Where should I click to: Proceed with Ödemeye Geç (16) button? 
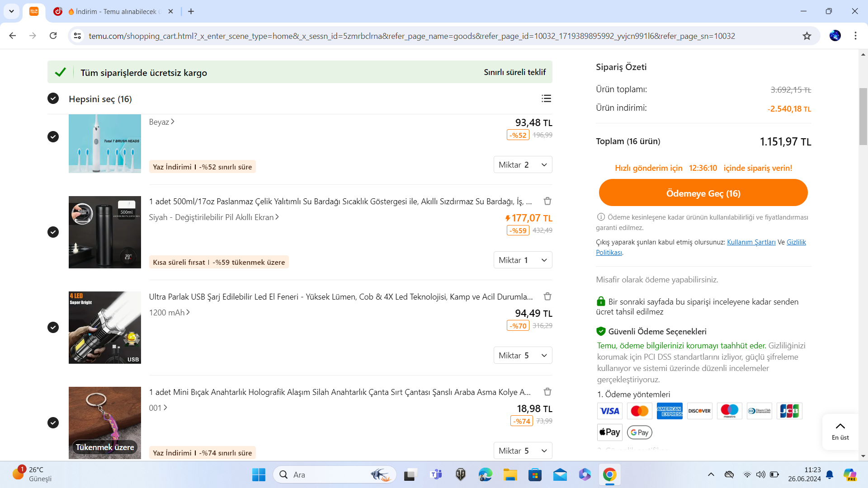703,193
